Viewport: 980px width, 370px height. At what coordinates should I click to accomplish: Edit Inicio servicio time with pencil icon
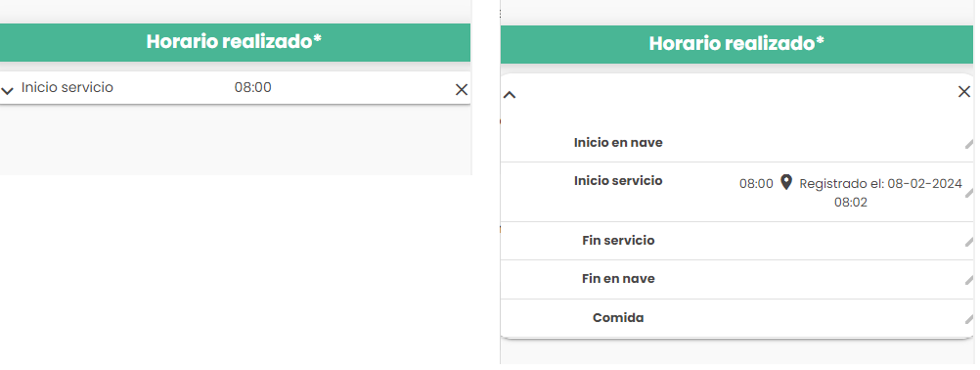(x=969, y=193)
